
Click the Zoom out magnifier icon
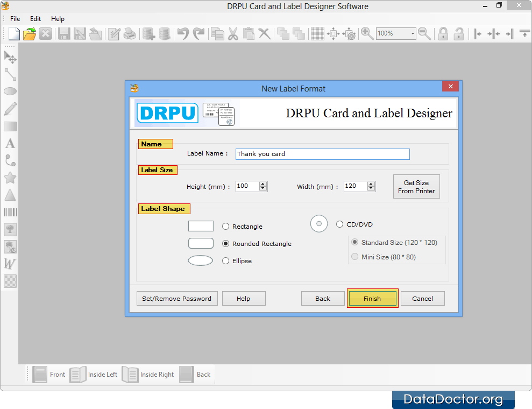(424, 33)
